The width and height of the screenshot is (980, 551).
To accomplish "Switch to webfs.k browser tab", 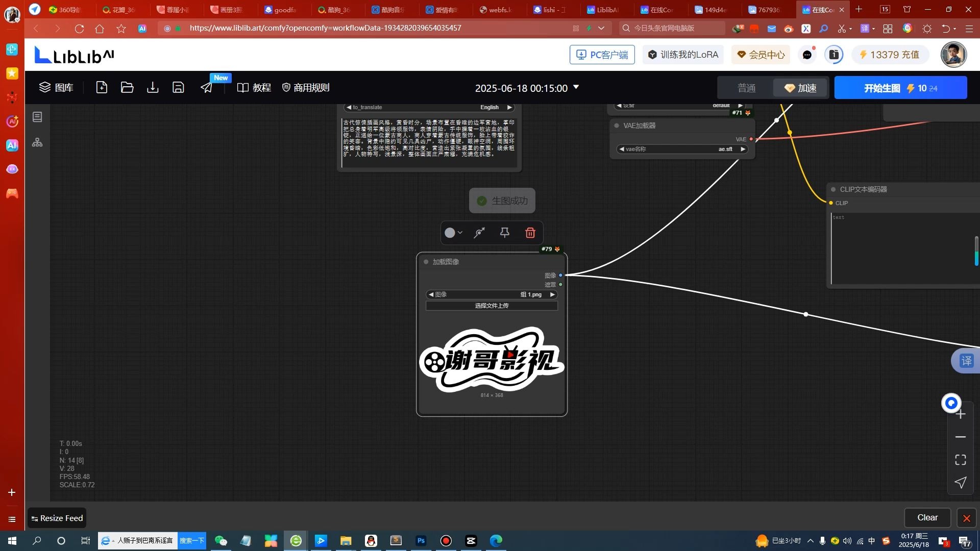I will click(496, 10).
